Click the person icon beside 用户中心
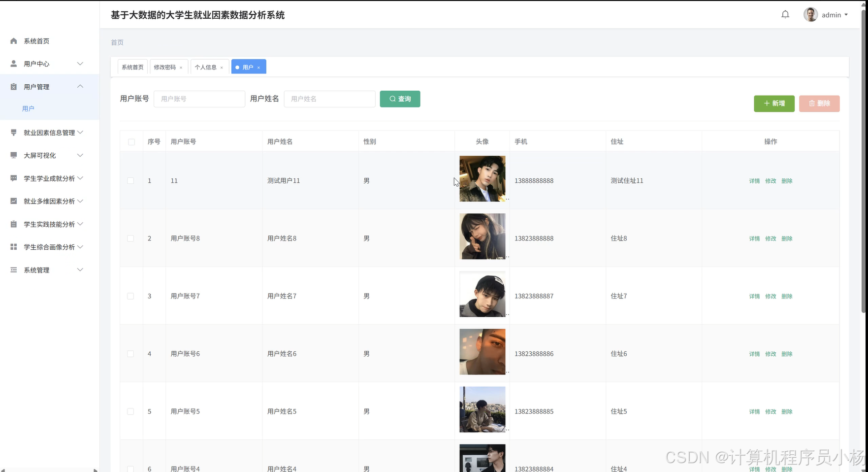The height and width of the screenshot is (472, 868). pos(14,64)
